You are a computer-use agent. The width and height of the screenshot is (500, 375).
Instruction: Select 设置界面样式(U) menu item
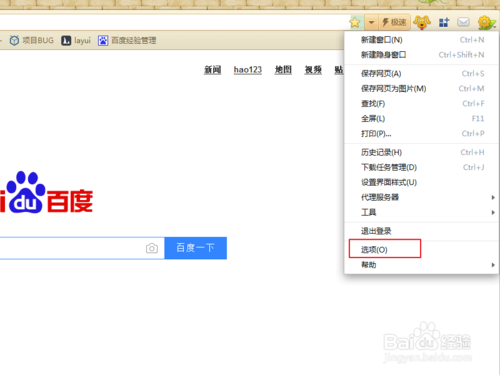[x=421, y=182]
